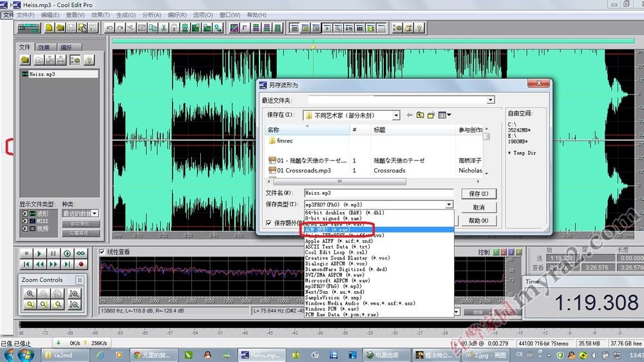
Task: Click Create New Folder icon in save dialog
Action: tap(431, 115)
